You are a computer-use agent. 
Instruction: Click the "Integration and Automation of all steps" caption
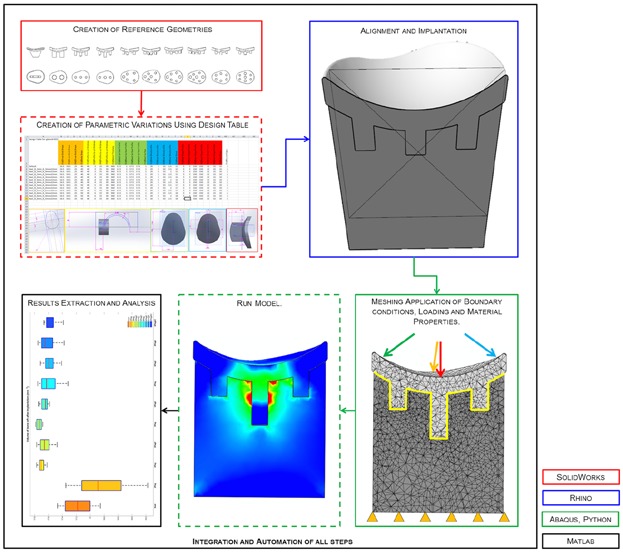click(272, 541)
